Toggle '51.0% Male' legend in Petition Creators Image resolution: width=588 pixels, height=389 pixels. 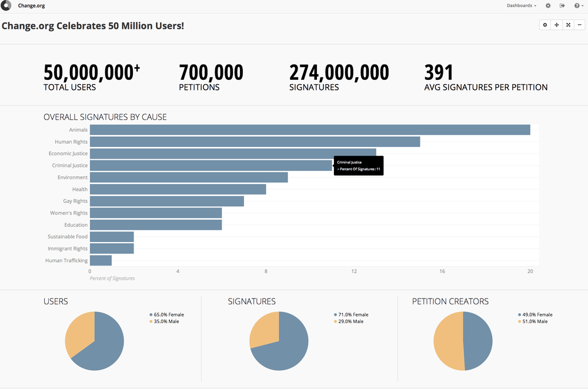click(x=533, y=321)
